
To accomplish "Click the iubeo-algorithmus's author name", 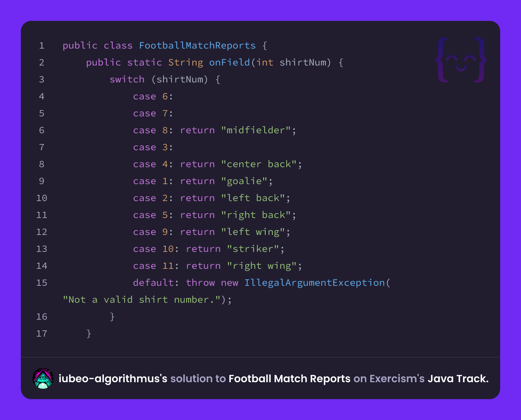I will 113,379.
